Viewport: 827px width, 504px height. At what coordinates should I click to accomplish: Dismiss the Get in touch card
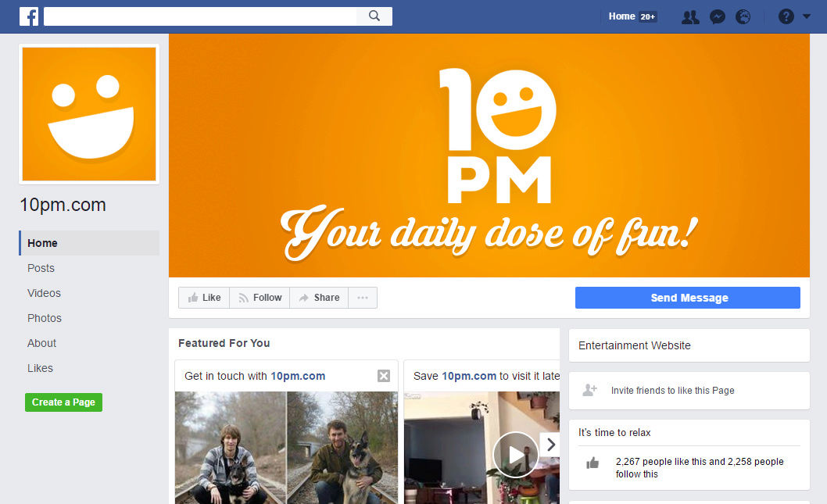coord(384,376)
